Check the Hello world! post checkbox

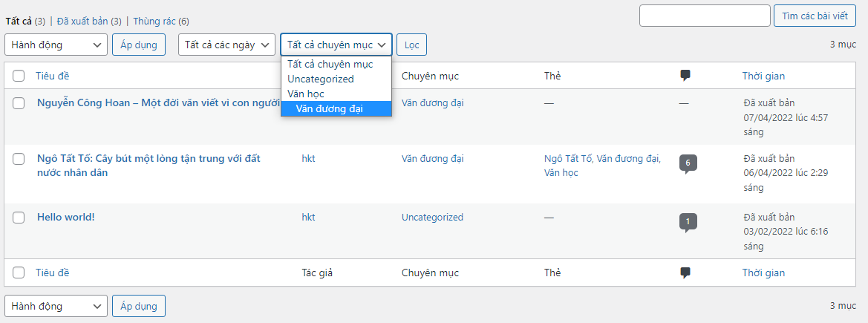(19, 218)
